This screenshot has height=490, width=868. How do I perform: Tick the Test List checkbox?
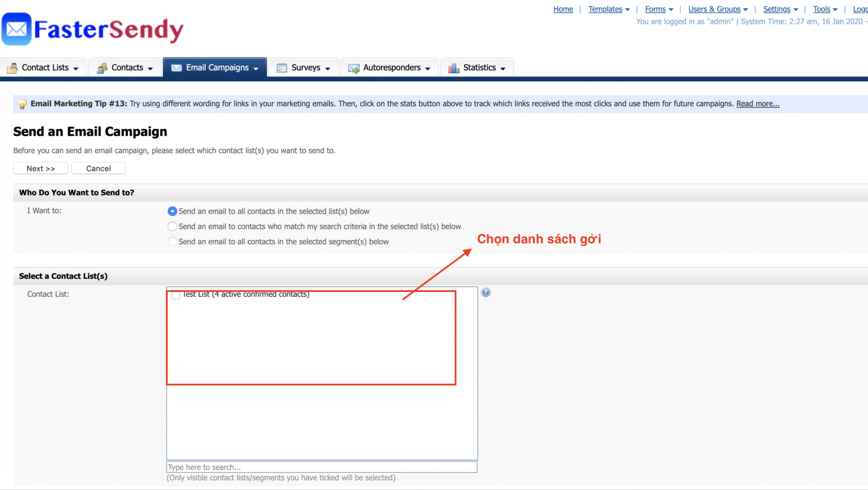(176, 295)
